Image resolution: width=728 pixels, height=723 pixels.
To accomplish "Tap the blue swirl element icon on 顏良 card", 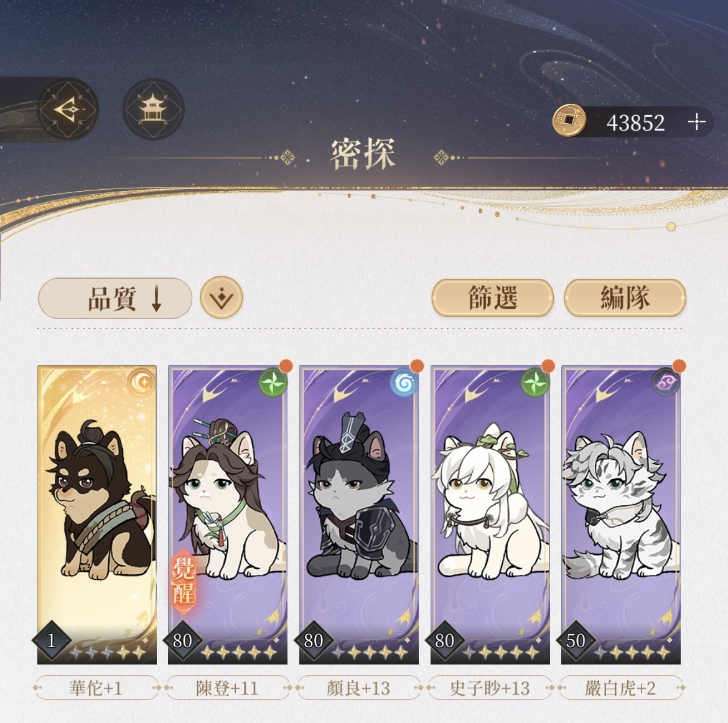I will (403, 383).
